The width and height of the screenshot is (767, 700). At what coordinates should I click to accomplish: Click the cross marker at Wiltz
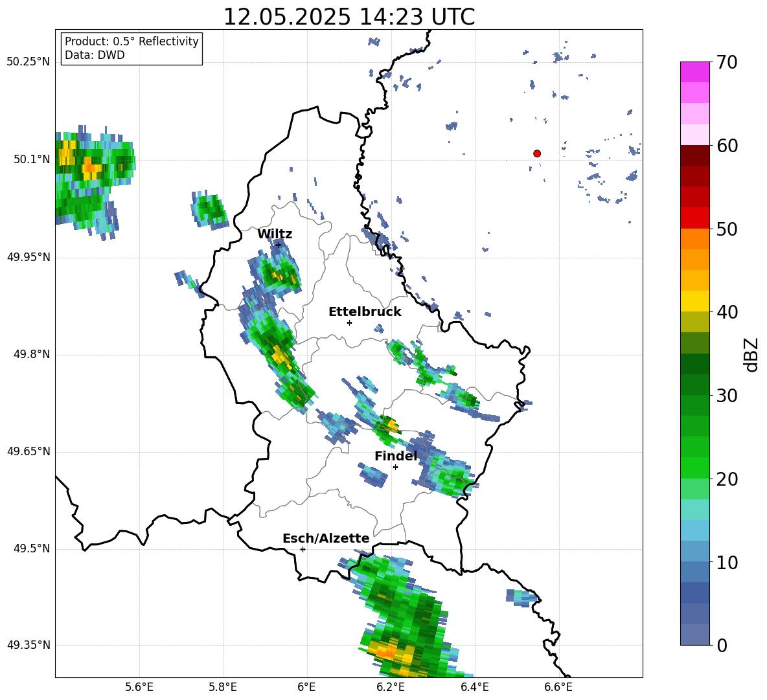(279, 245)
